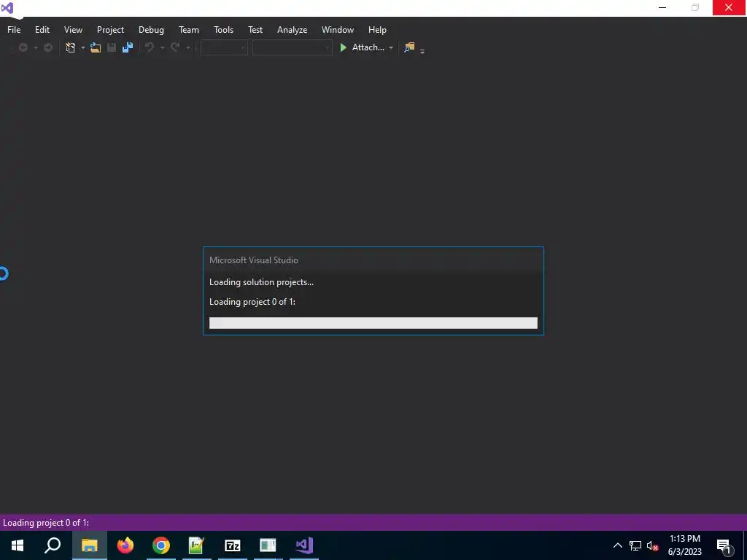
Task: Click the Undo toolbar icon
Action: click(150, 47)
